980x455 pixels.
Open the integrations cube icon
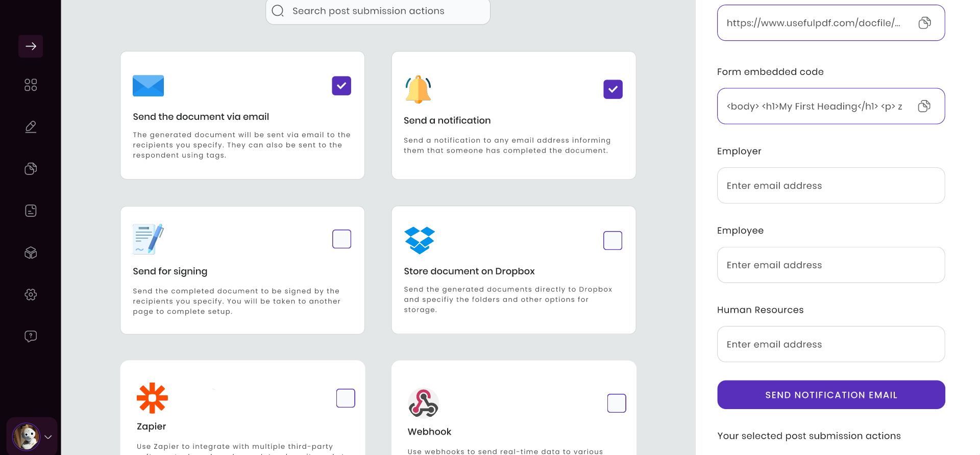(30, 252)
